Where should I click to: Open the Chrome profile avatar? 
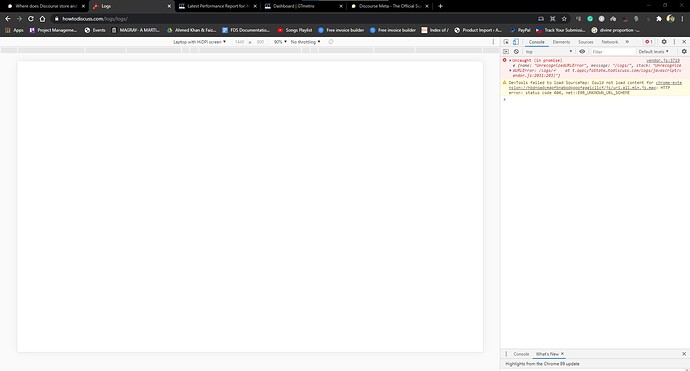coord(670,18)
